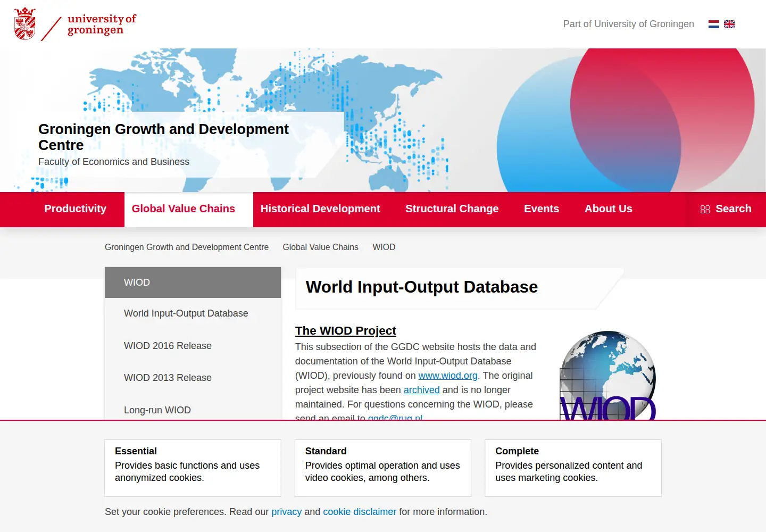Choose the Essential cookie option
The height and width of the screenshot is (532, 766).
point(193,468)
